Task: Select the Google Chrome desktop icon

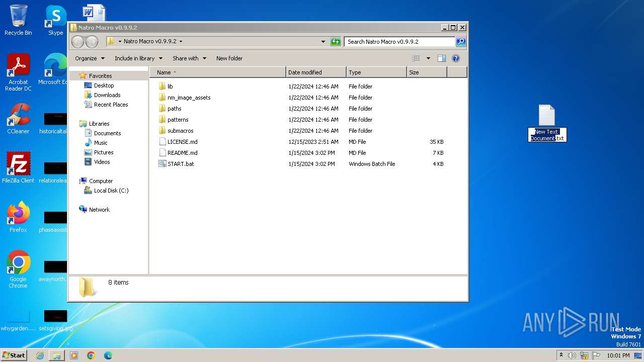Action: click(x=18, y=269)
